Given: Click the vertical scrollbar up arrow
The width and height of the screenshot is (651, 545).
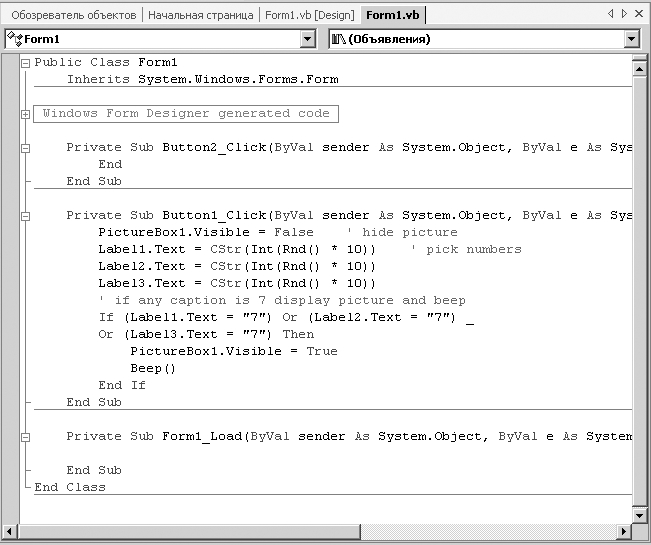Looking at the screenshot, I should tap(640, 68).
